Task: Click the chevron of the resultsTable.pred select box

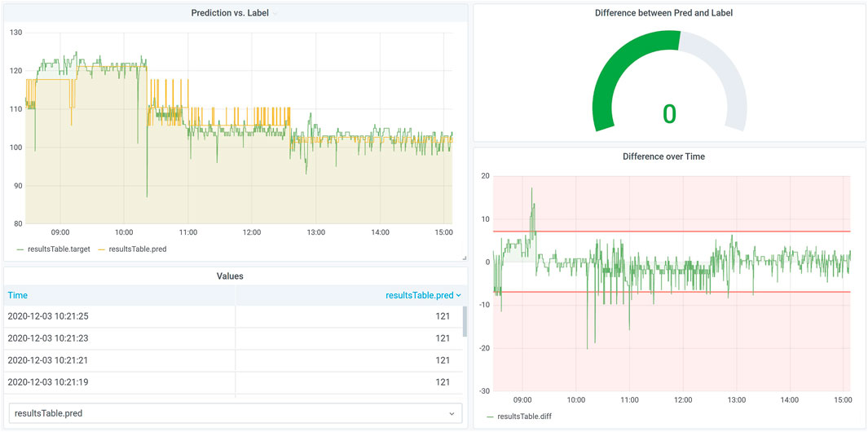Action: tap(452, 414)
